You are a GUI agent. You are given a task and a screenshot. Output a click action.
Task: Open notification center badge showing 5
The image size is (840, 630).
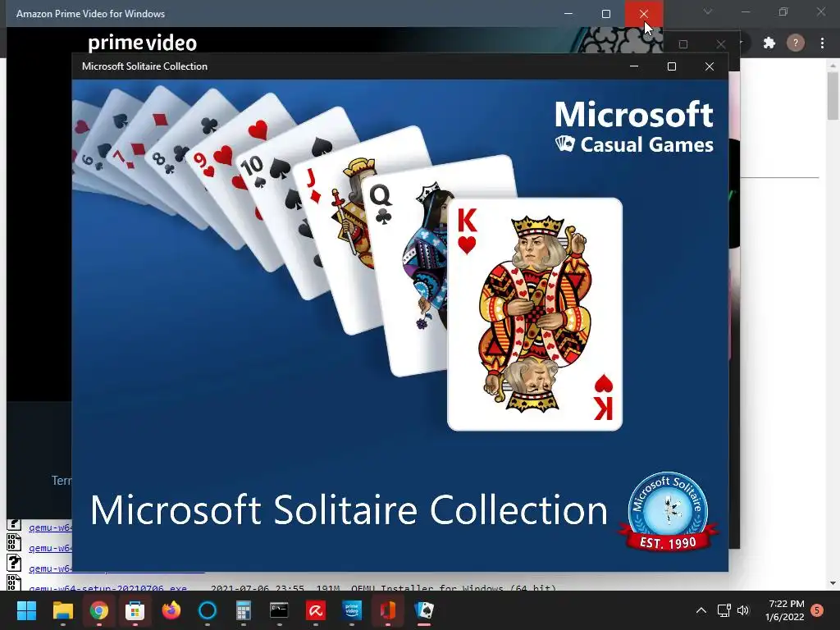point(817,610)
